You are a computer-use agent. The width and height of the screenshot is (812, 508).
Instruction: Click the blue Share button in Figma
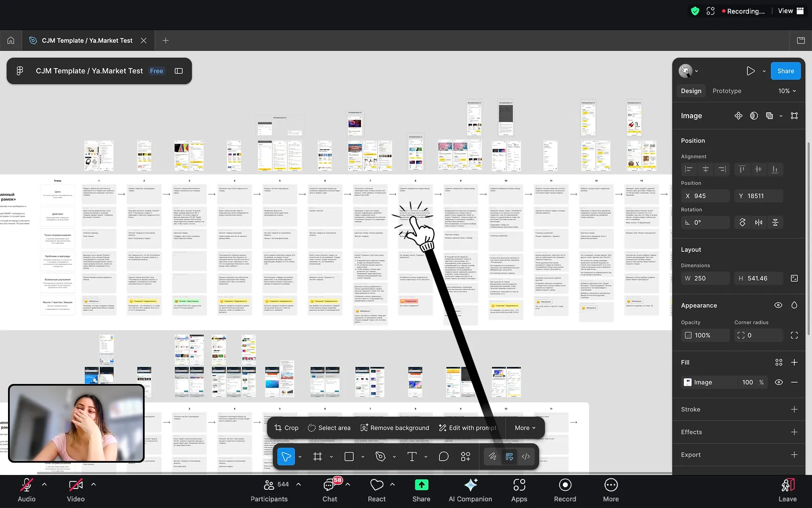pos(785,71)
